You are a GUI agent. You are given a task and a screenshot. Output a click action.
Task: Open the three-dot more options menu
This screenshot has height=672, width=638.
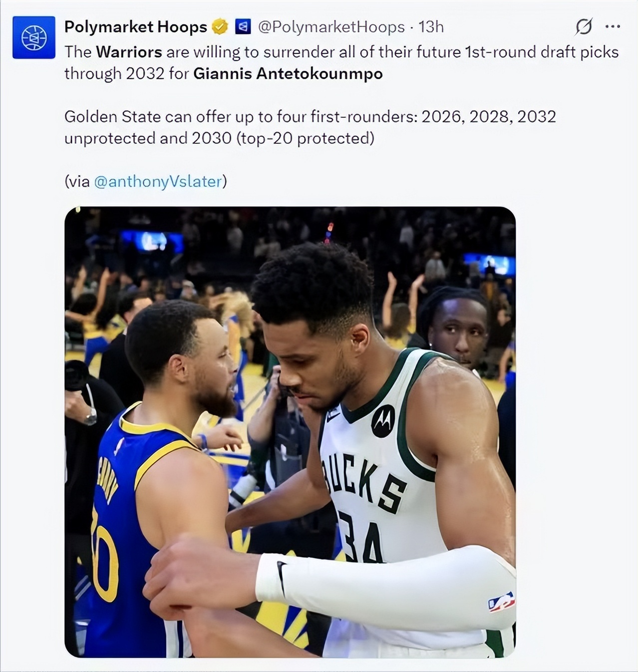coord(613,27)
